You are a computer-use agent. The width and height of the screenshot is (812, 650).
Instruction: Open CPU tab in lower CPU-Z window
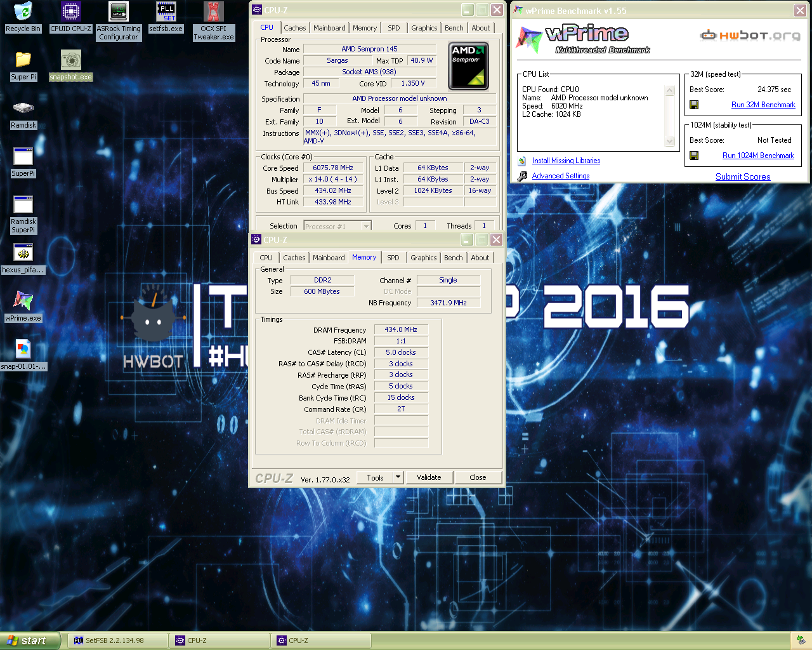pyautogui.click(x=266, y=258)
